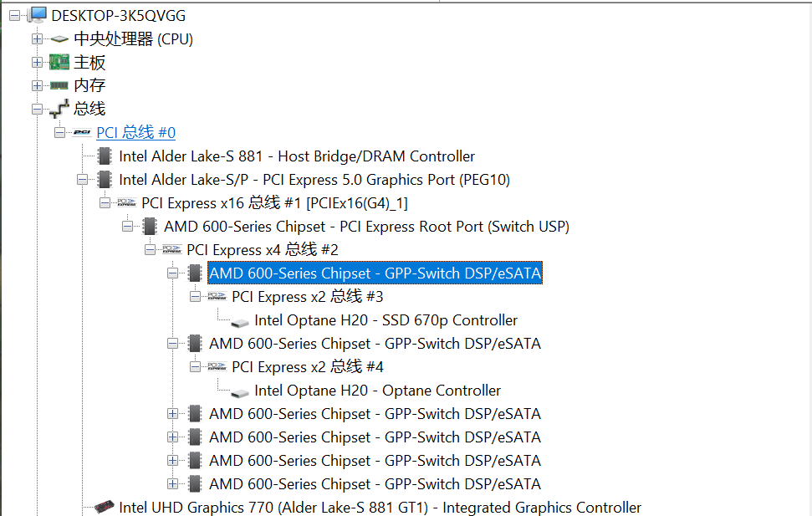Select the DESKTOP-3K5QVGG label
This screenshot has width=812, height=516.
point(119,16)
